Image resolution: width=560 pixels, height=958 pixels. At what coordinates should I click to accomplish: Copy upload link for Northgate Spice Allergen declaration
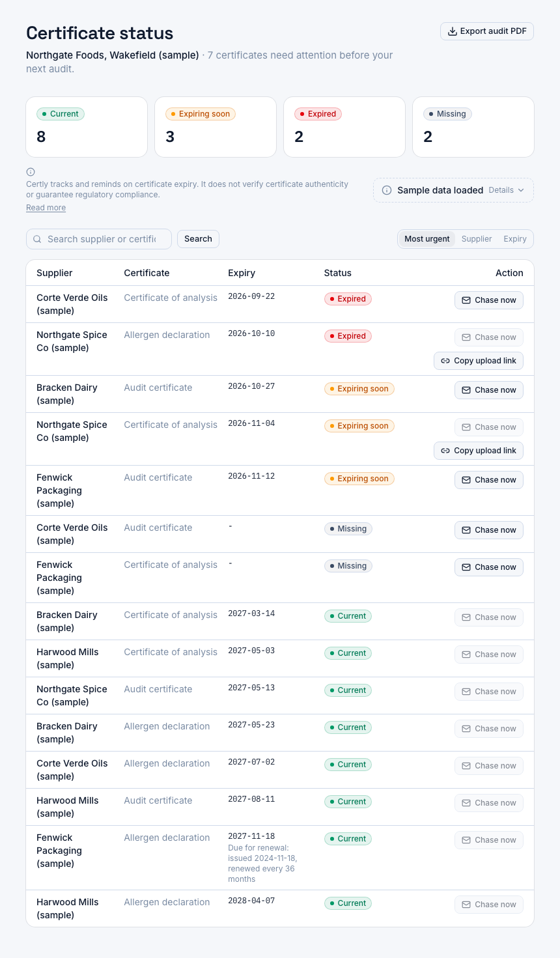479,361
